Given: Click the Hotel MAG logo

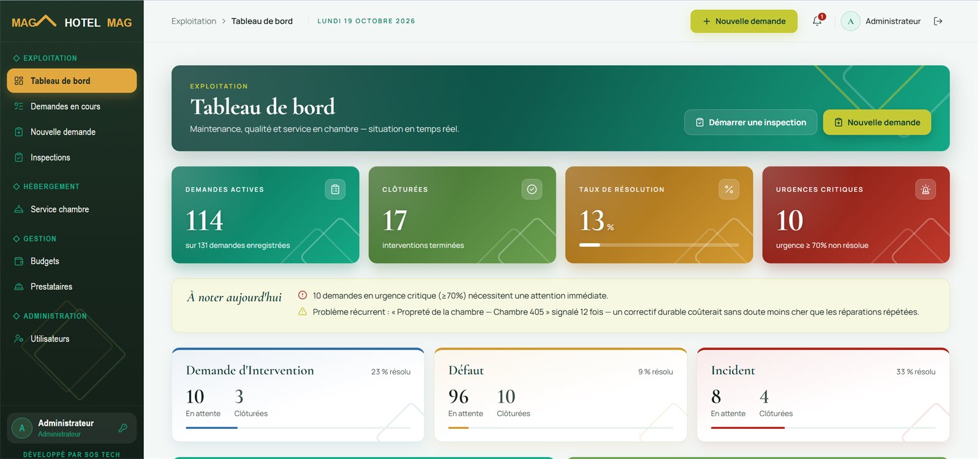Looking at the screenshot, I should click(x=72, y=22).
